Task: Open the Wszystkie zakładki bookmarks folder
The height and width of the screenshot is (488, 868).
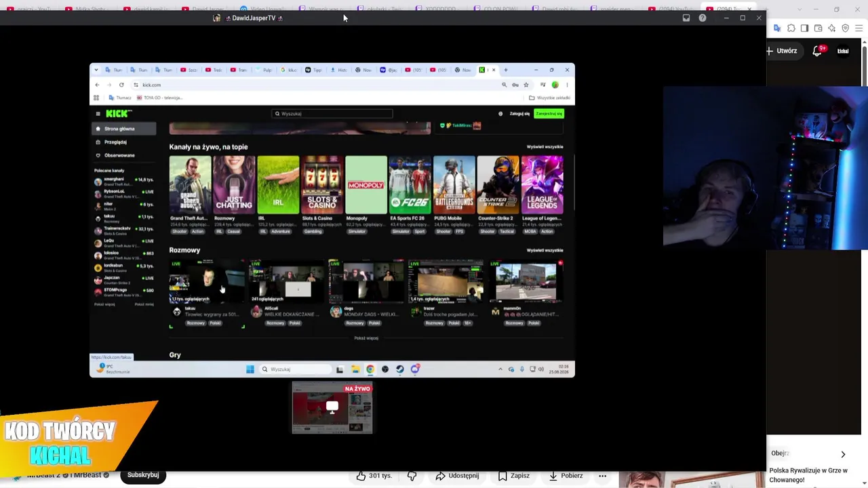Action: click(549, 98)
